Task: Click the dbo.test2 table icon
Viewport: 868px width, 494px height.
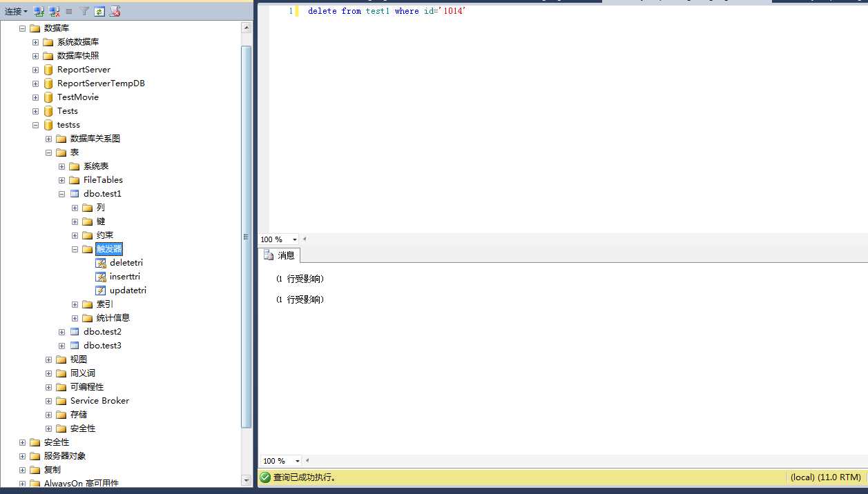Action: pyautogui.click(x=75, y=332)
